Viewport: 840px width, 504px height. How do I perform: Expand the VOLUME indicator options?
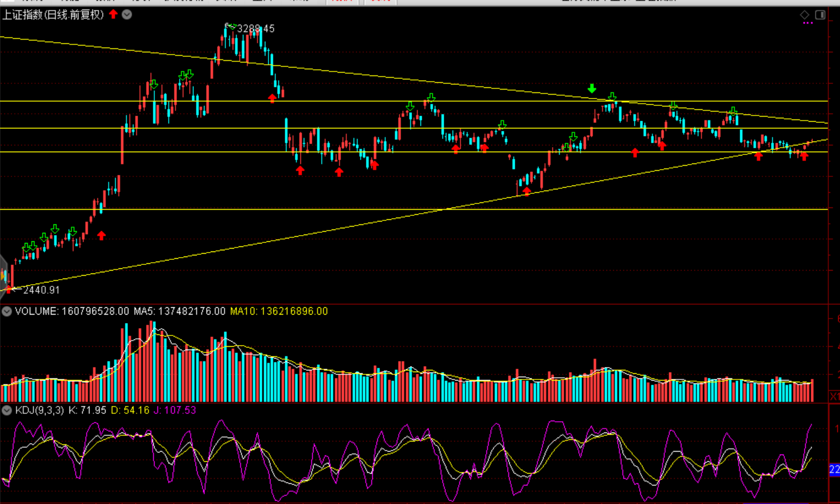coord(7,311)
